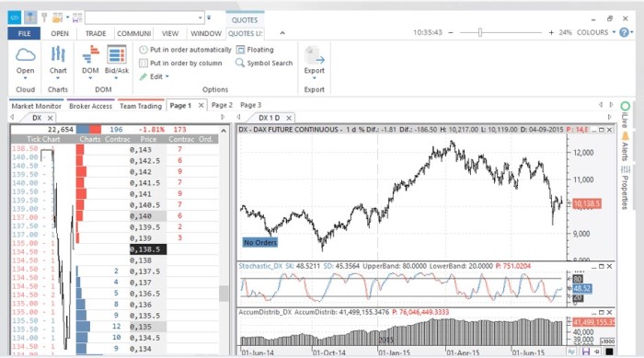The image size is (644, 358).
Task: Click the Bid/Ask icon in the ribbon
Action: tap(117, 55)
